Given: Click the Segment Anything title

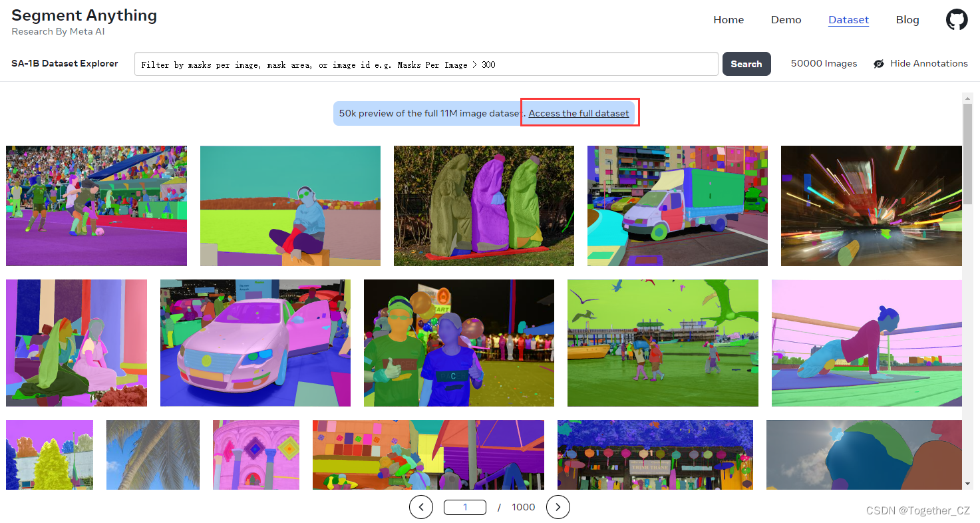Looking at the screenshot, I should click(84, 15).
